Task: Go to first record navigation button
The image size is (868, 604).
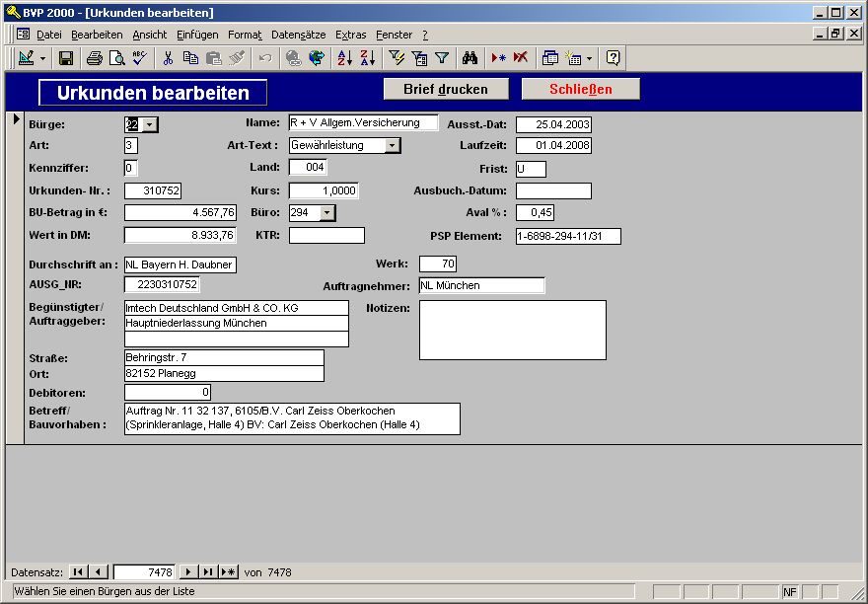Action: (x=78, y=571)
